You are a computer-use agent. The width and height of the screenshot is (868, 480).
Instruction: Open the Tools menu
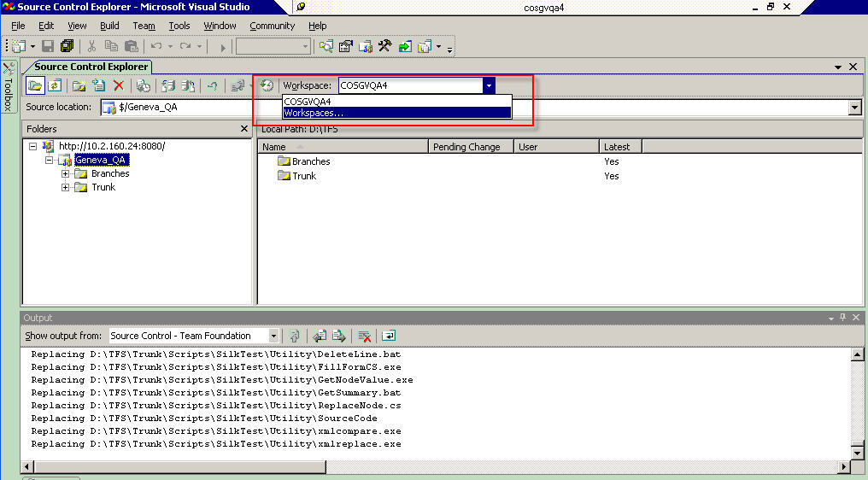[179, 26]
